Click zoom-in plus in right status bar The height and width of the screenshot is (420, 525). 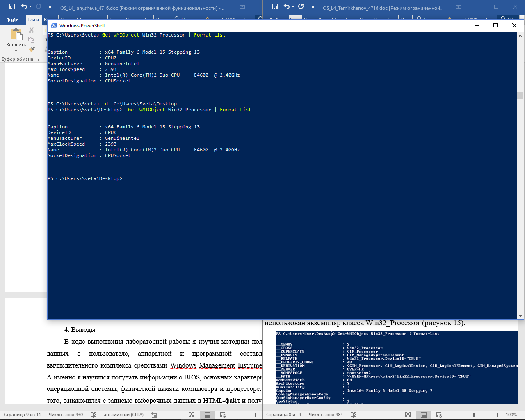498,415
